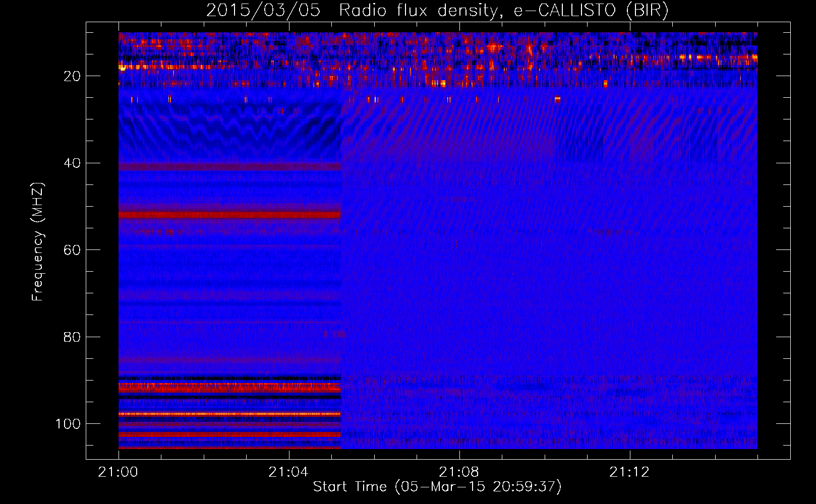
Task: Click the 21:12 time tick label
Action: point(629,472)
